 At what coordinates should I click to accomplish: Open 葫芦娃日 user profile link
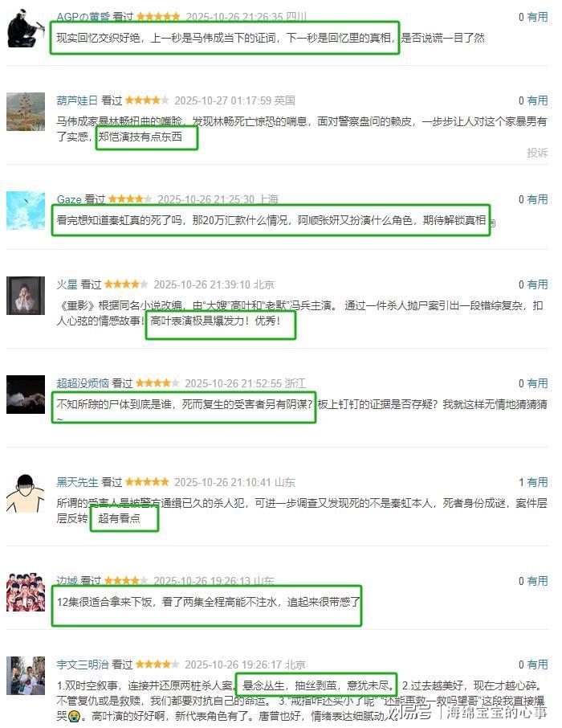(77, 100)
